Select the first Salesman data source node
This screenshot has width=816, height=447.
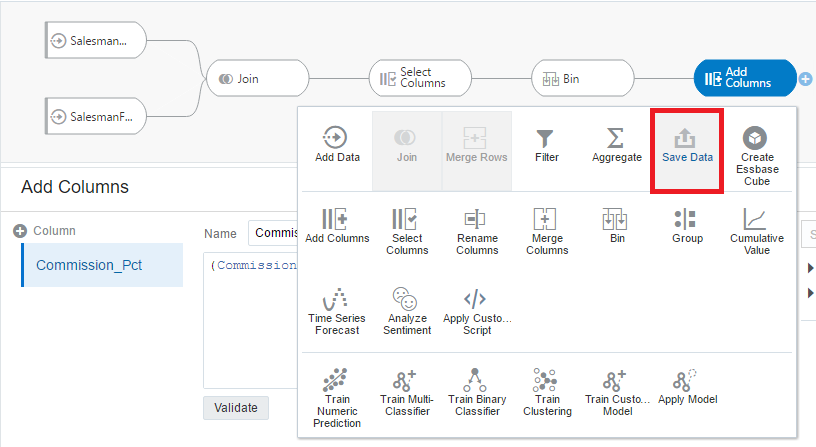pyautogui.click(x=96, y=40)
